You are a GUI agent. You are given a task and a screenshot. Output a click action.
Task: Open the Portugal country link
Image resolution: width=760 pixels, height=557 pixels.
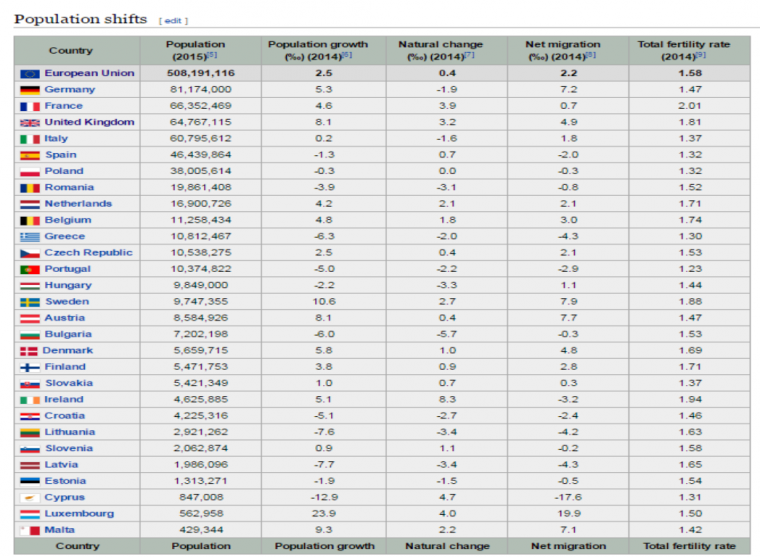(67, 269)
